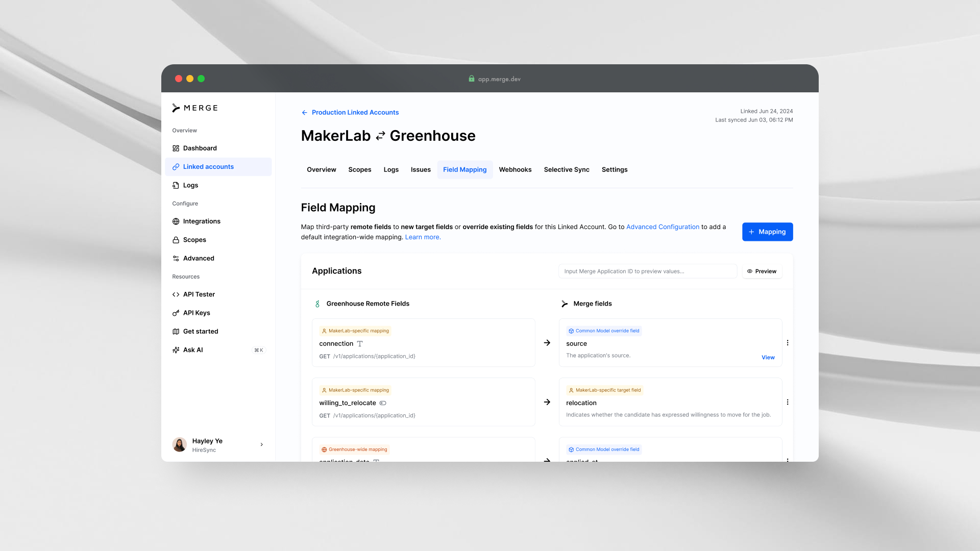Switch to the Logs tab

[391, 170]
